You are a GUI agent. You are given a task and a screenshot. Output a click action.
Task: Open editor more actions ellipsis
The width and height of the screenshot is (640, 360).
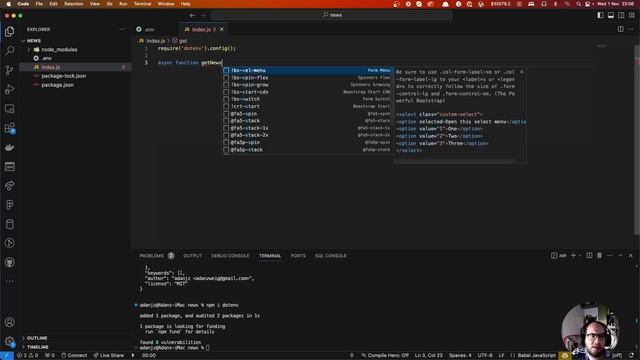click(631, 29)
